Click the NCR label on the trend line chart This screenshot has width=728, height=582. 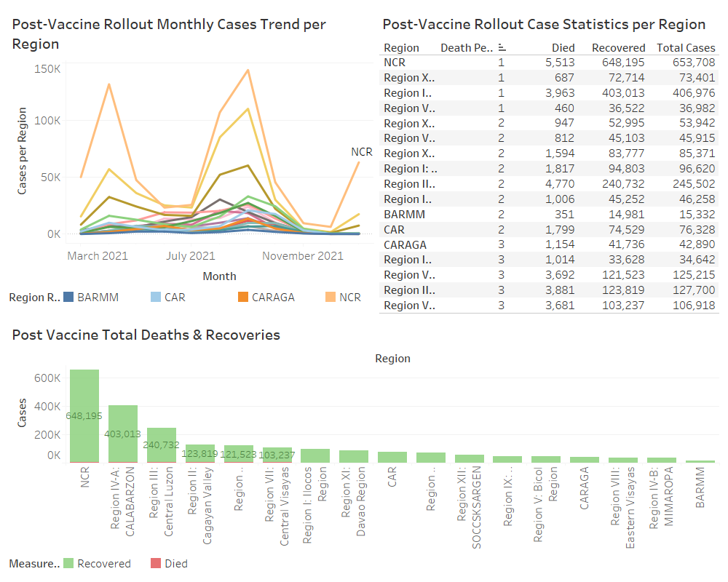point(361,152)
